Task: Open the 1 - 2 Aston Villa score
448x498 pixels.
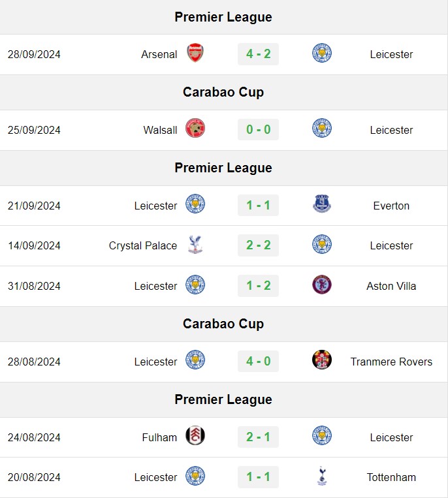Action: pyautogui.click(x=259, y=285)
